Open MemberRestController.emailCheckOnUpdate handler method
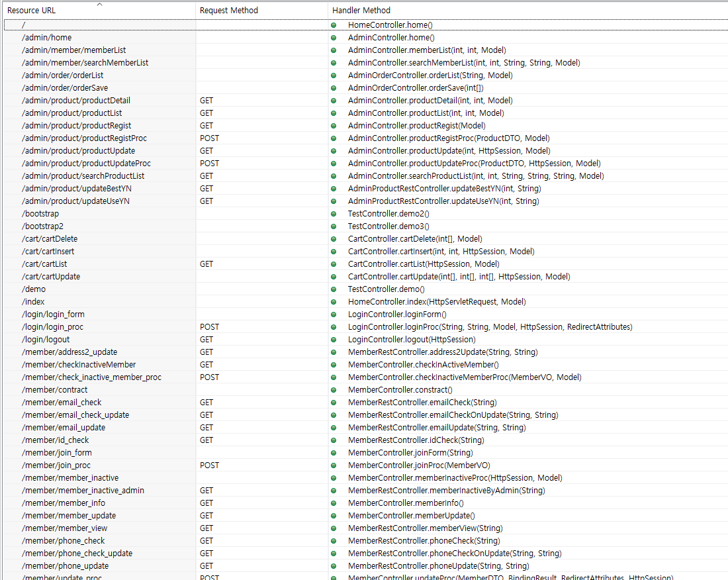728x580 pixels. (x=453, y=414)
